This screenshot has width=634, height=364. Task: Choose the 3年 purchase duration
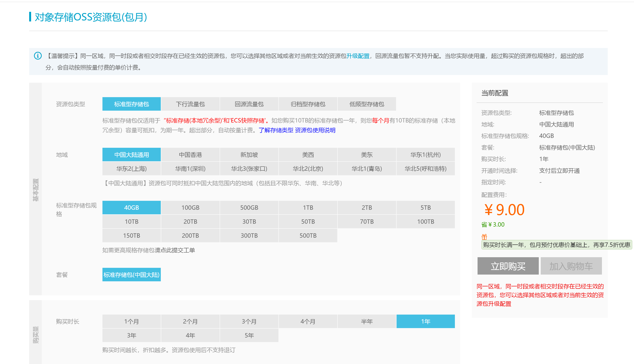pos(131,336)
